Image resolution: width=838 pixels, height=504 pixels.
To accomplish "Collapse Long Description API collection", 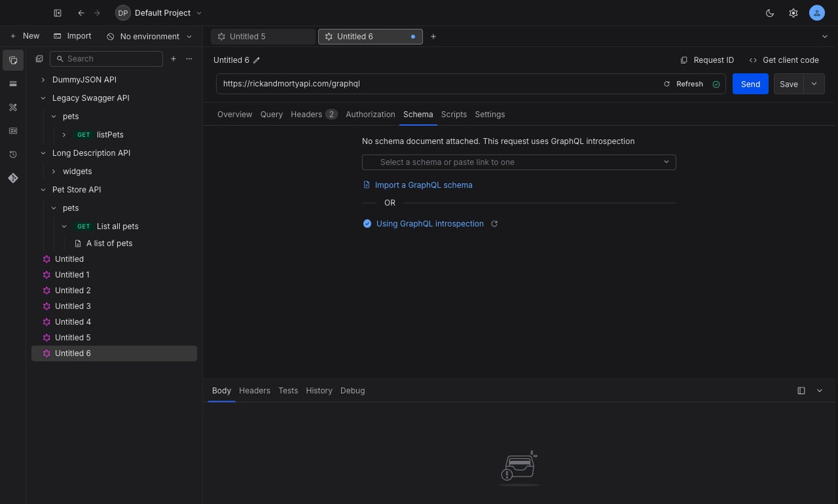I will click(x=43, y=153).
